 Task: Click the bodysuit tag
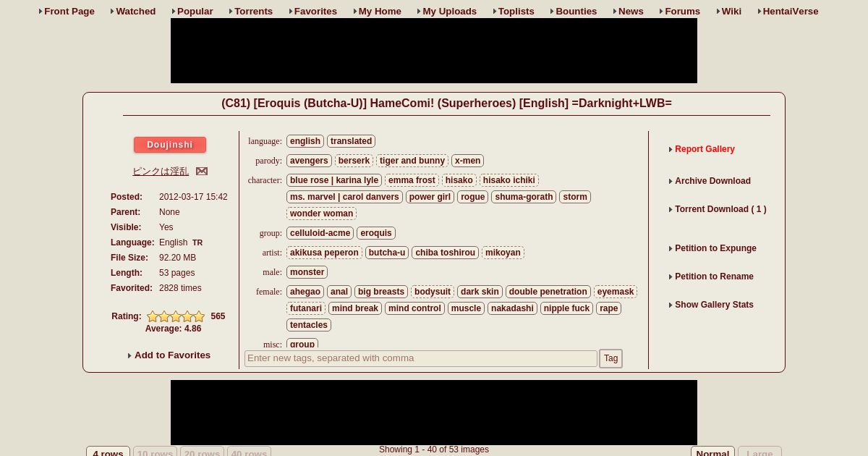(433, 292)
